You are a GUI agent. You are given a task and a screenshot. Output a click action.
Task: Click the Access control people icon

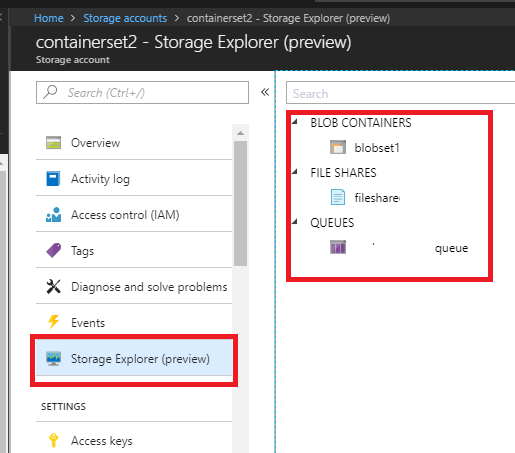click(x=53, y=215)
